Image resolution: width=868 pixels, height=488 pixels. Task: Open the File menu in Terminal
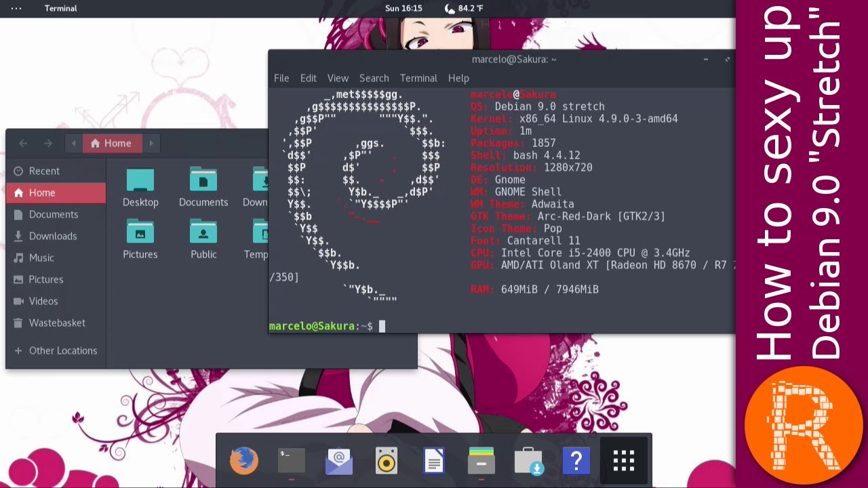click(x=281, y=78)
